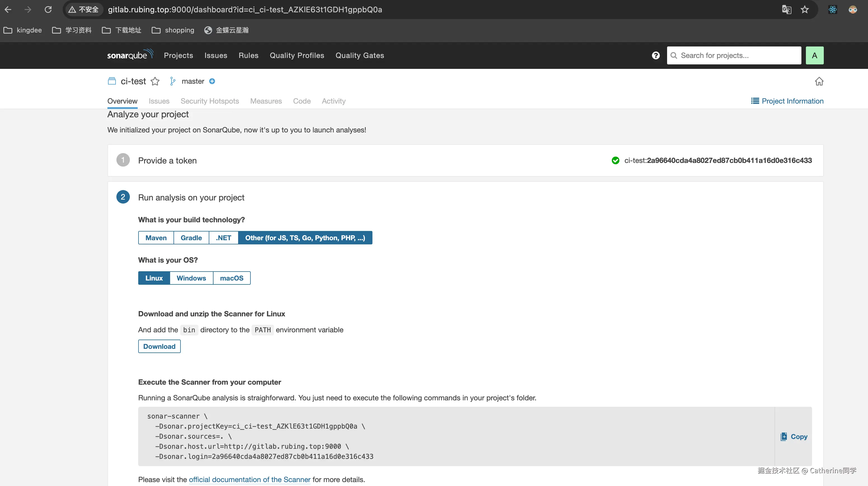Click the SonarQube logo

coord(130,55)
